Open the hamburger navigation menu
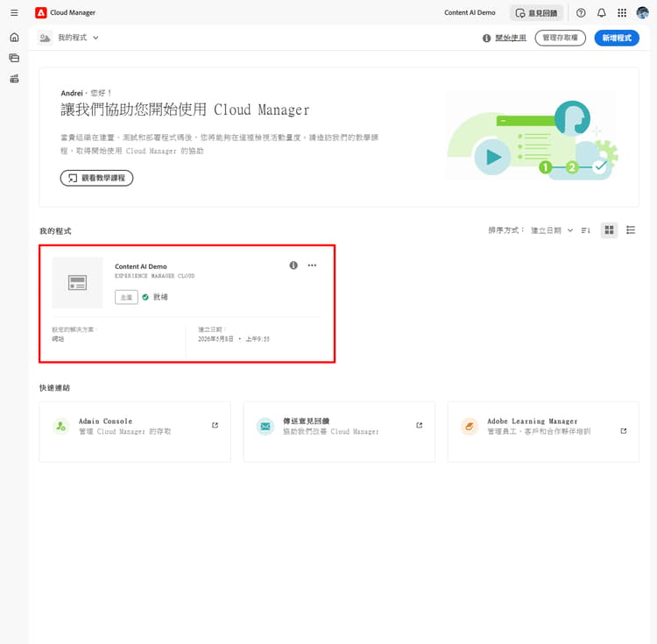 coord(14,12)
